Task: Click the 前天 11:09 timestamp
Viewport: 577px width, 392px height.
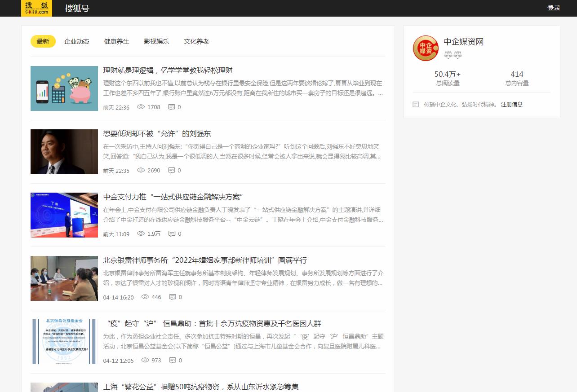Action: [x=116, y=234]
